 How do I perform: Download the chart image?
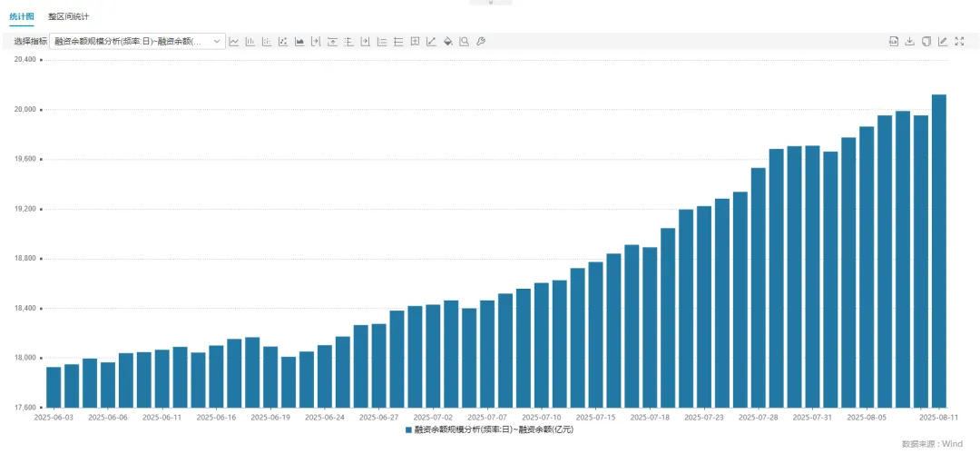click(x=909, y=42)
